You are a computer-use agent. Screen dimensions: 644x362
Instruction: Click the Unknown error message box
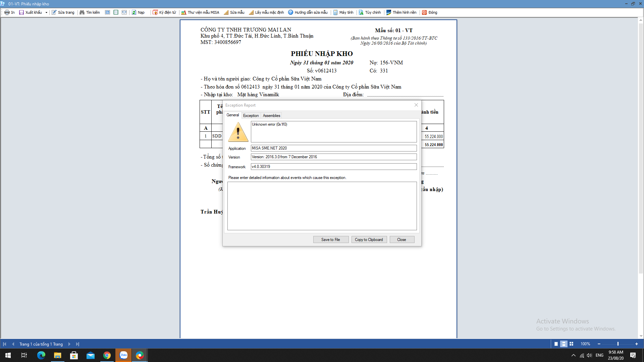334,132
